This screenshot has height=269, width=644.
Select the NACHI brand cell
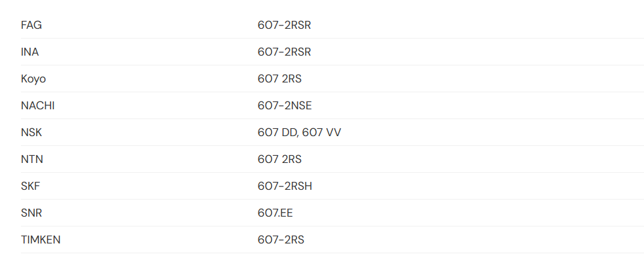click(38, 106)
